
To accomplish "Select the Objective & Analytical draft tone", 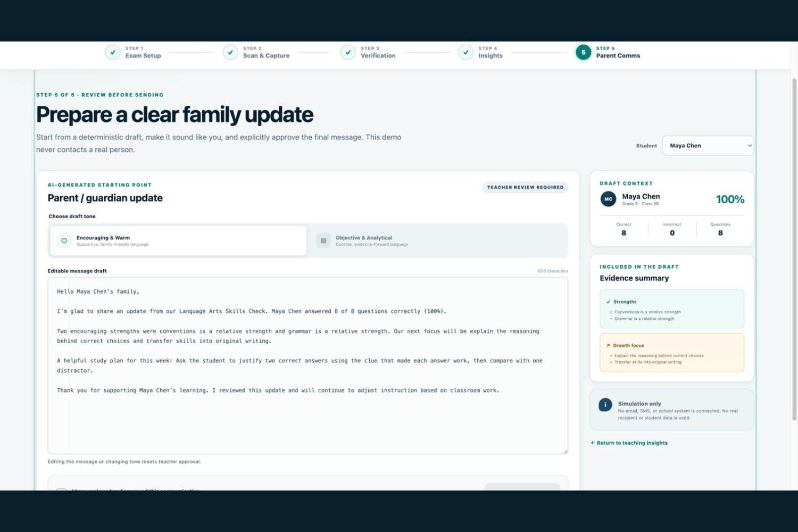I will [438, 240].
